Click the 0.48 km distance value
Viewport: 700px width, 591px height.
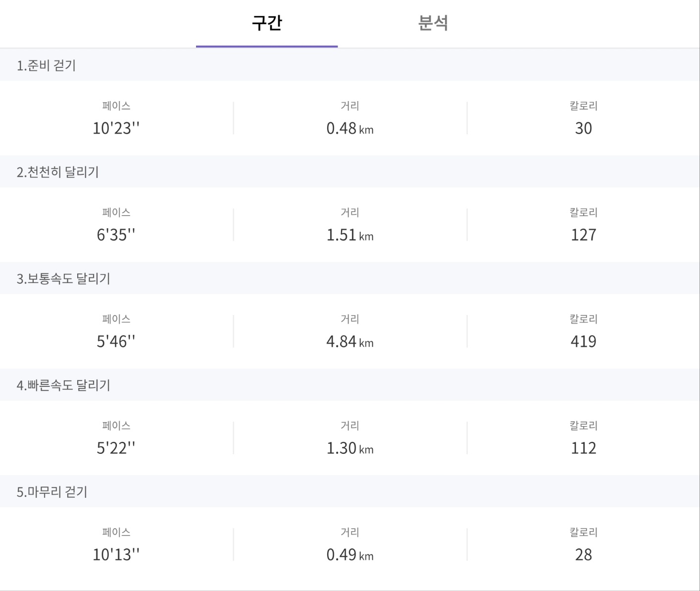pos(350,128)
